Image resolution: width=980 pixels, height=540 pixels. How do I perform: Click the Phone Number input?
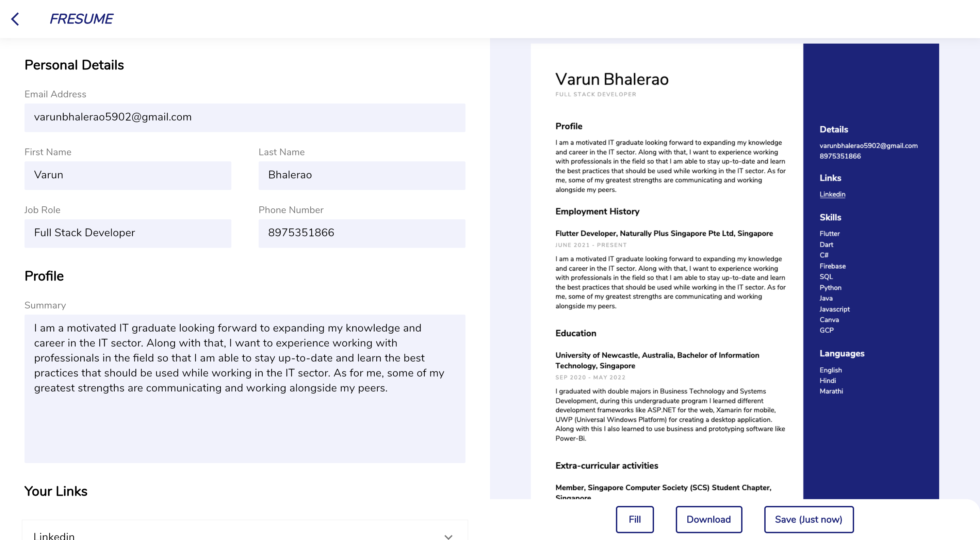pos(361,233)
